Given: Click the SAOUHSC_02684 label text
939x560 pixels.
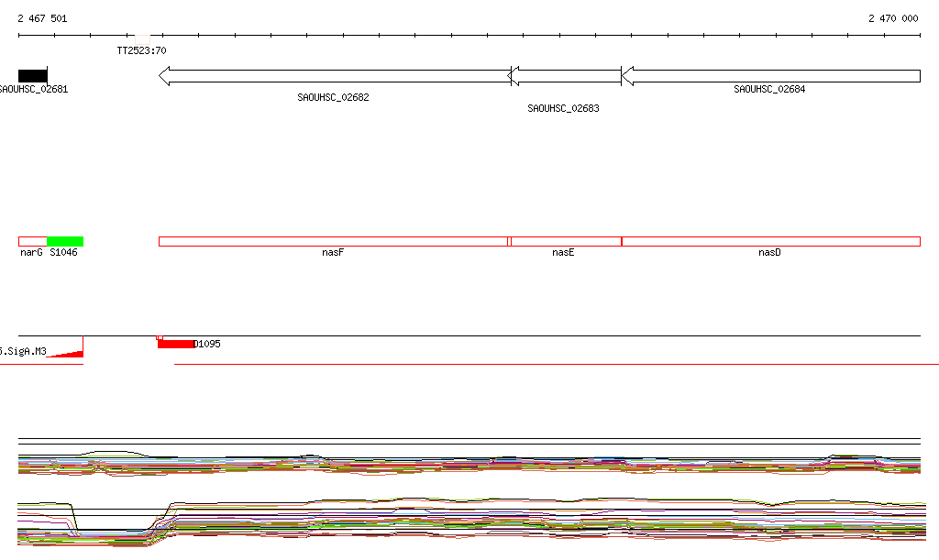Looking at the screenshot, I should [769, 89].
